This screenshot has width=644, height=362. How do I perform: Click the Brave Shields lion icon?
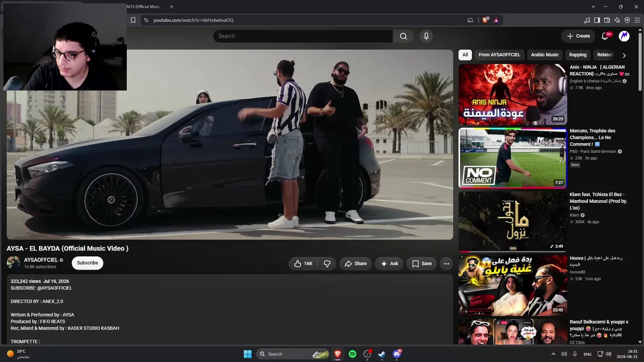(485, 20)
